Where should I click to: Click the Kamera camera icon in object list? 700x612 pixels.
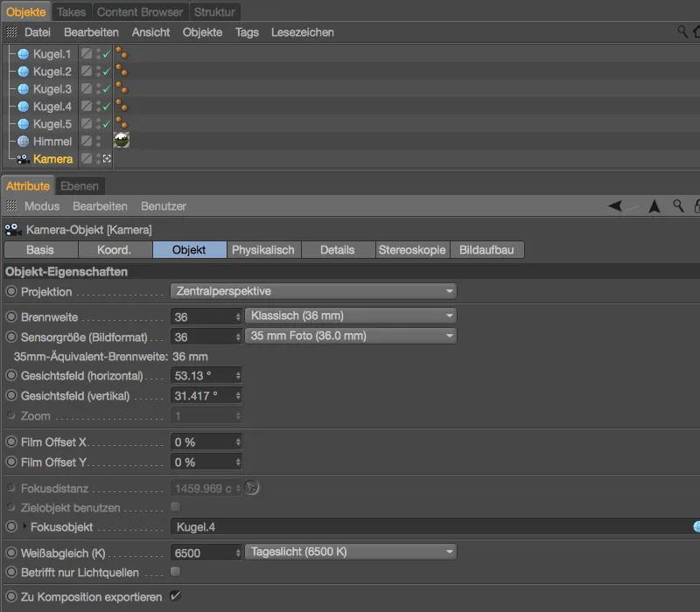tap(24, 159)
